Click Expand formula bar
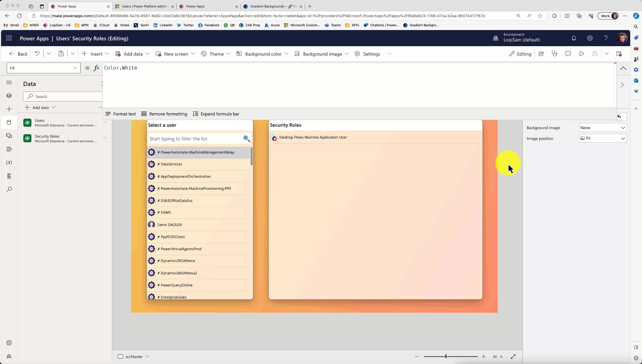Viewport: 642px width, 364px height. pyautogui.click(x=216, y=114)
